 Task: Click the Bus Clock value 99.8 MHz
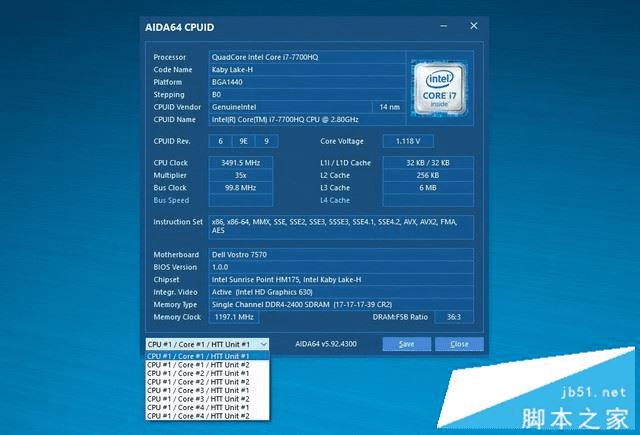[240, 188]
